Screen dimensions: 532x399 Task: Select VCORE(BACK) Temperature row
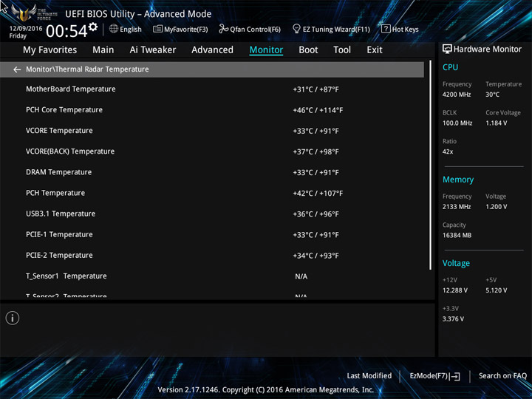click(x=212, y=151)
